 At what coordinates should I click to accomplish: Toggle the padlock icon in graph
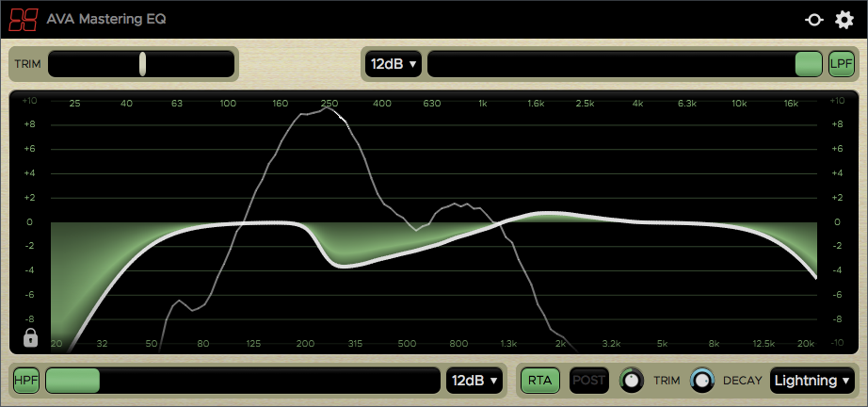(30, 337)
